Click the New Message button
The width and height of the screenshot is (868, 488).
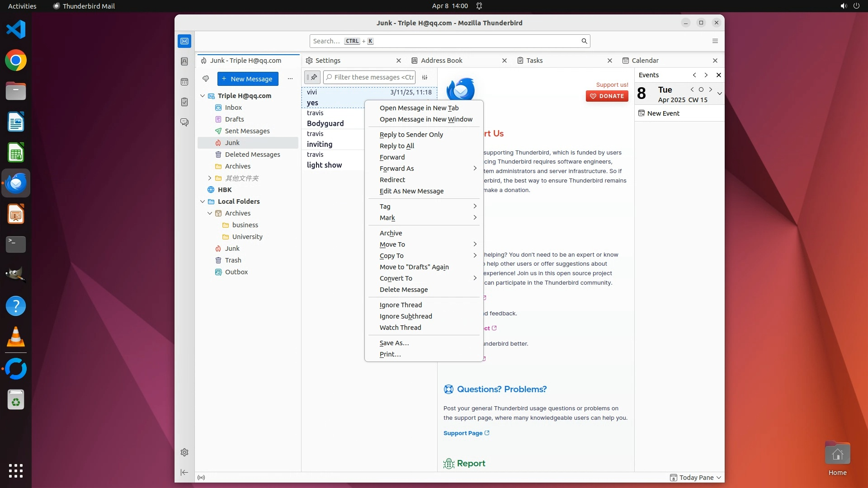[247, 79]
